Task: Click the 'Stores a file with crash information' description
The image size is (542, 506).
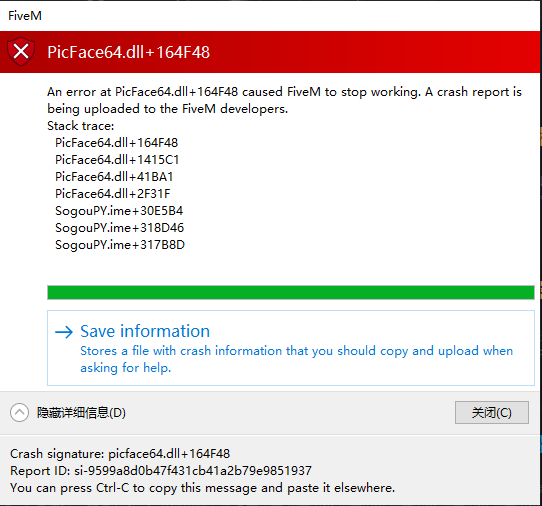Action: [297, 359]
